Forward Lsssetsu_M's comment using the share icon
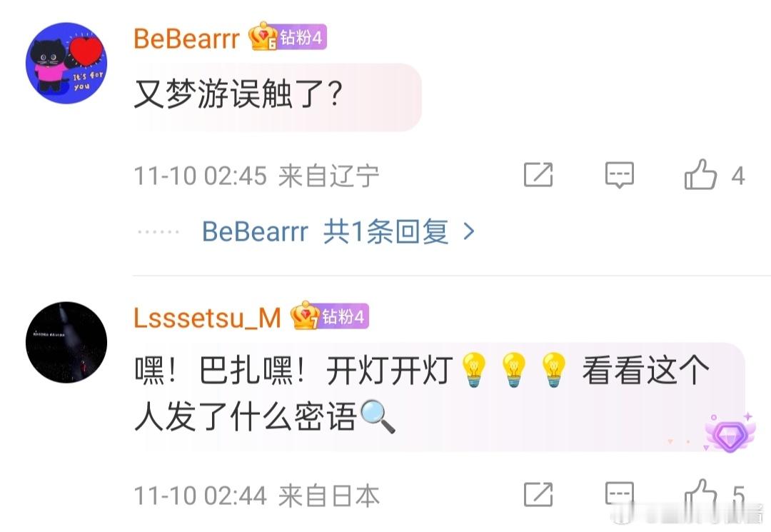This screenshot has width=771, height=532. click(x=538, y=495)
